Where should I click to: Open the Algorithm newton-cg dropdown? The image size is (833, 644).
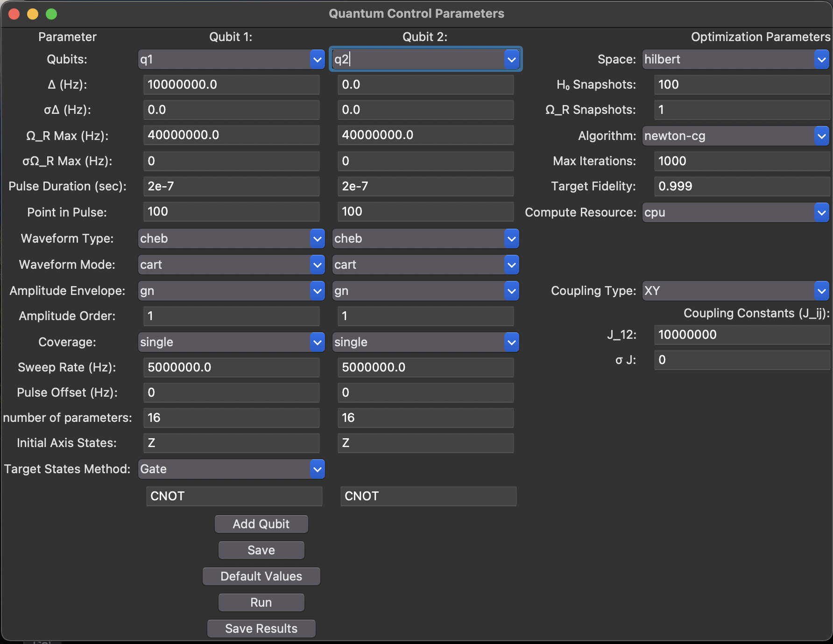(x=735, y=136)
